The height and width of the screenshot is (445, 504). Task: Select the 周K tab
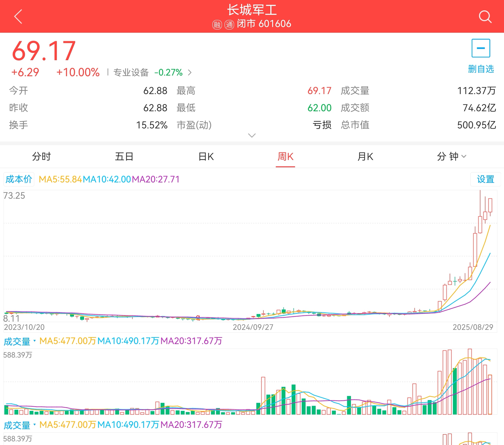click(285, 157)
